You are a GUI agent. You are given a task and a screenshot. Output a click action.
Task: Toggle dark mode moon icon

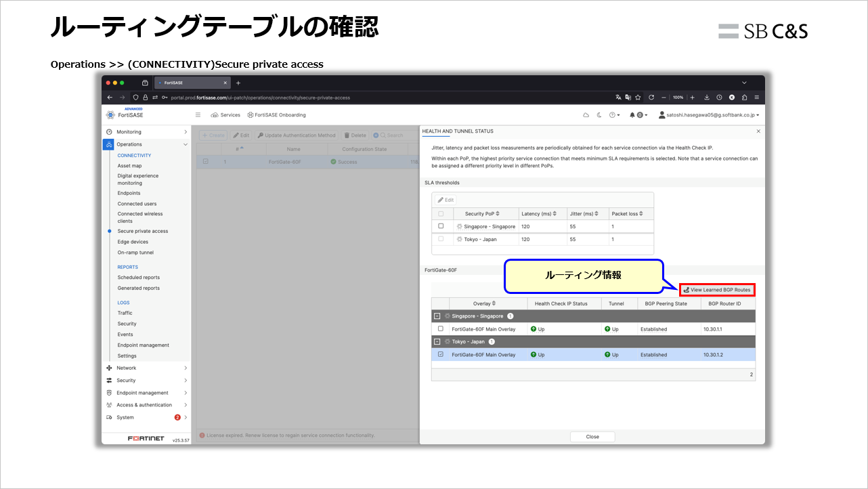point(599,115)
